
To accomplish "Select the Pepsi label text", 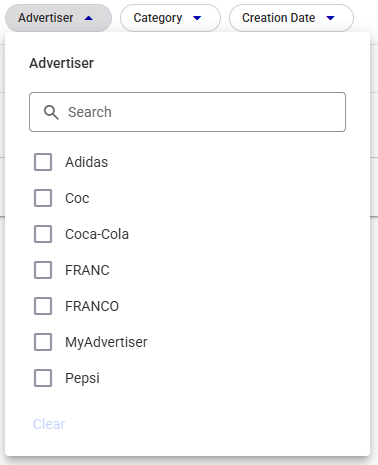I will point(82,378).
